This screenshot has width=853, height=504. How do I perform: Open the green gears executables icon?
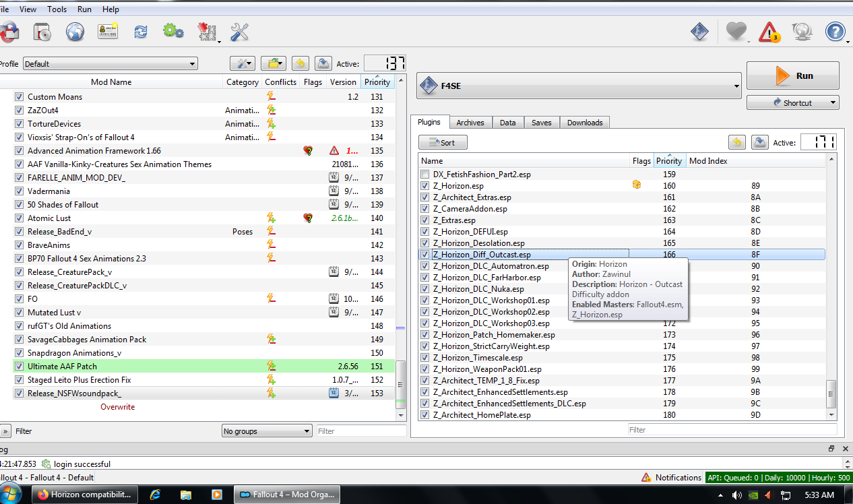click(x=173, y=31)
